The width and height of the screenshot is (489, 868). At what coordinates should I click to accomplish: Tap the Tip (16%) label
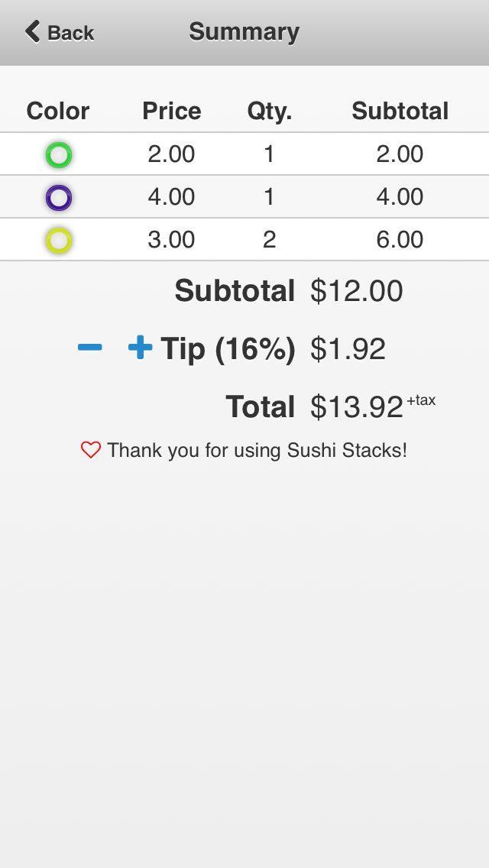228,349
